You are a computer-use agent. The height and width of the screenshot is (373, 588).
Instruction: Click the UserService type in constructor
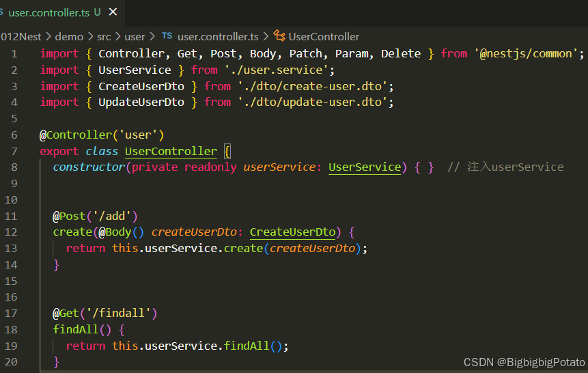coord(365,167)
